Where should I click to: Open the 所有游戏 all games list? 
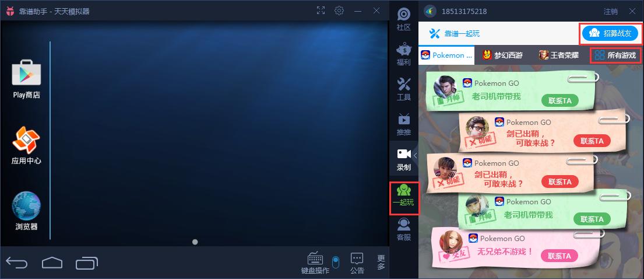tap(615, 55)
